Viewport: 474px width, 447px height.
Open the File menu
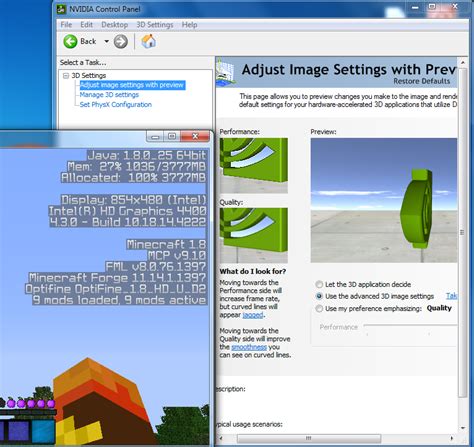[x=66, y=25]
